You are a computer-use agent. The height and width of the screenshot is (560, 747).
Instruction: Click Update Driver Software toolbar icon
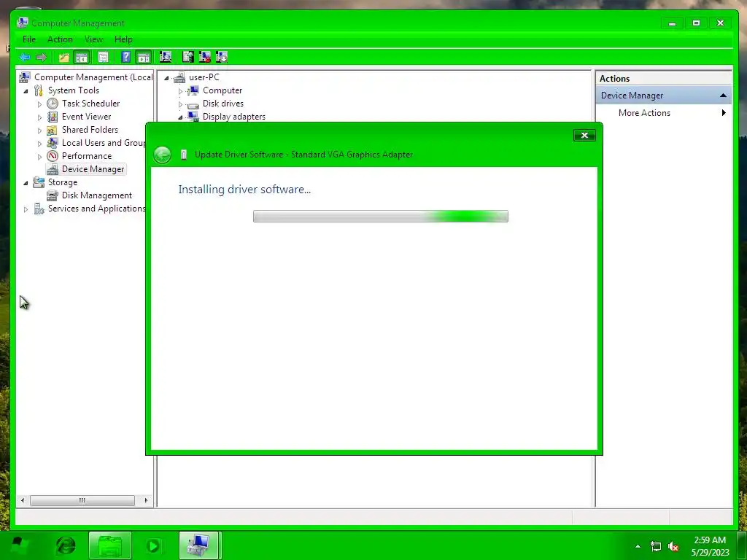188,58
